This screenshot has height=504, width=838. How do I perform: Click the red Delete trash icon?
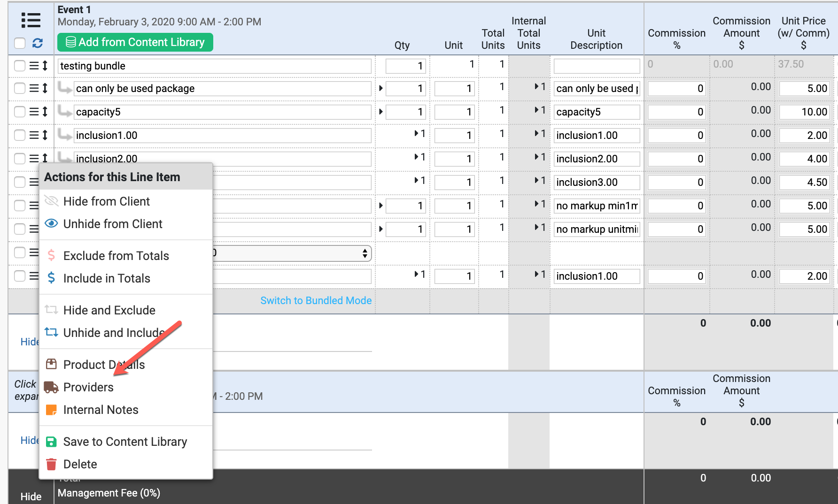point(51,464)
